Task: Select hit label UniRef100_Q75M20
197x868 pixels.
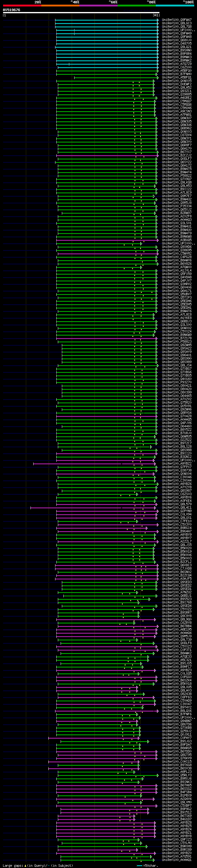Action: click(x=177, y=403)
